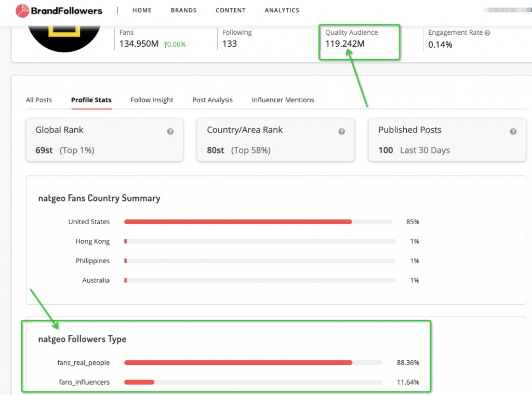Click the Australia country label
This screenshot has height=395, width=532.
96,280
